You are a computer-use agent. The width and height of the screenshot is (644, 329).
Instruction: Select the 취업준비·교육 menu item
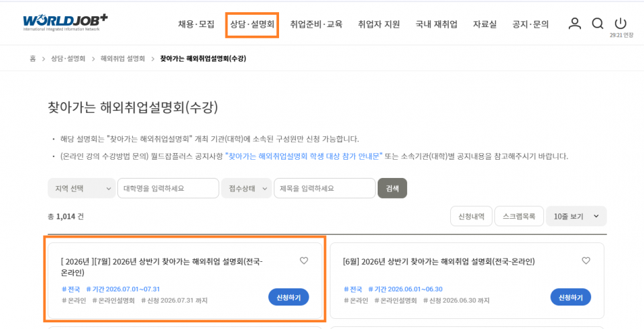(x=316, y=25)
